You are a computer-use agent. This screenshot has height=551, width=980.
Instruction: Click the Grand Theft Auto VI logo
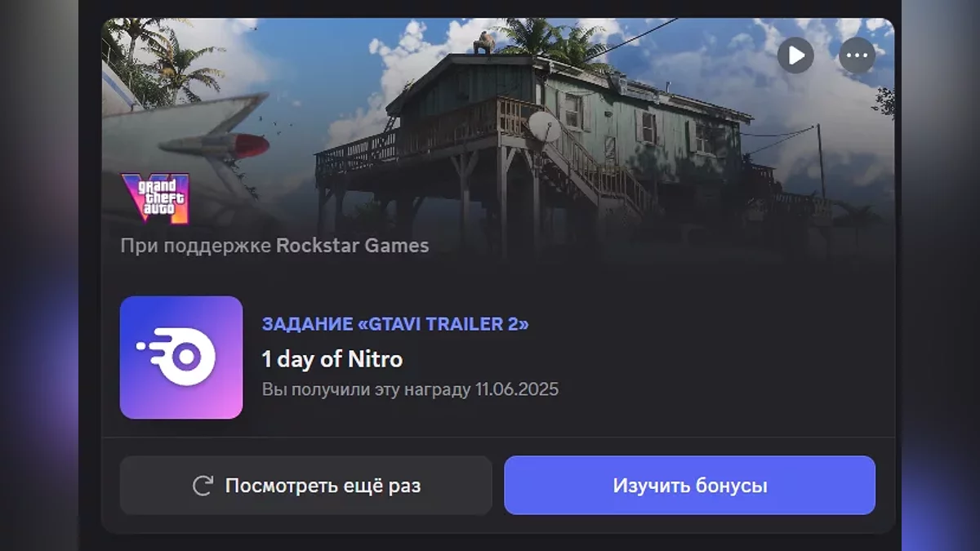click(x=155, y=198)
